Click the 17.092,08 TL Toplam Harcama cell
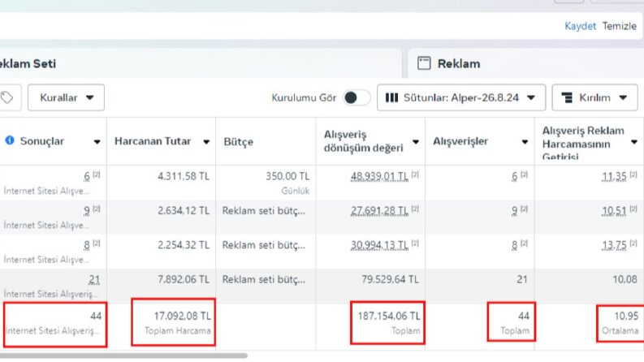 coord(173,321)
